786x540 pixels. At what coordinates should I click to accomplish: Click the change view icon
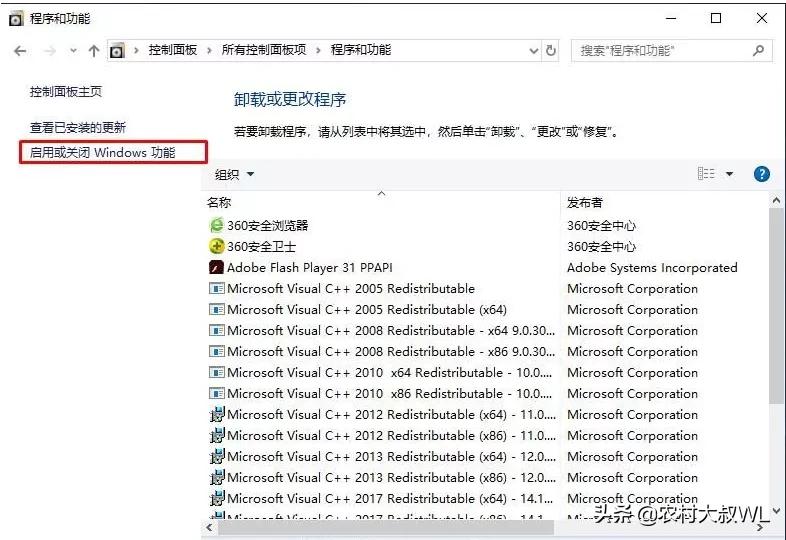click(706, 173)
